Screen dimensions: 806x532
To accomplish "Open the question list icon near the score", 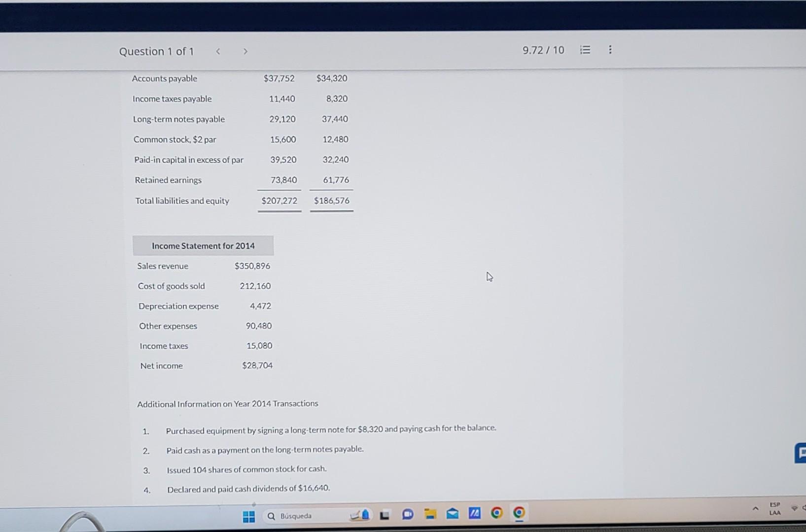I will 585,50.
